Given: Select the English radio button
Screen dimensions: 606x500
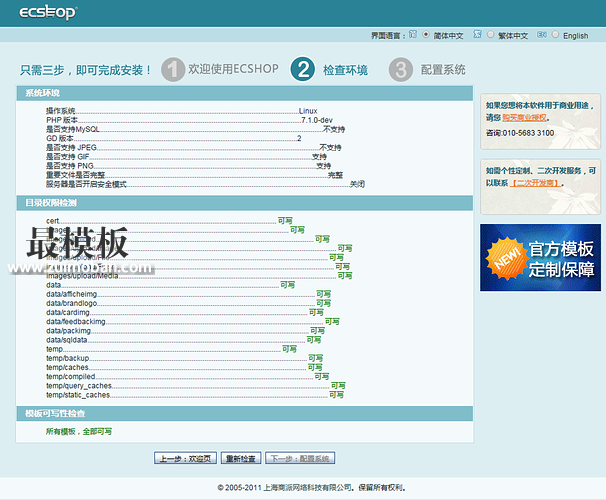Looking at the screenshot, I should point(555,34).
